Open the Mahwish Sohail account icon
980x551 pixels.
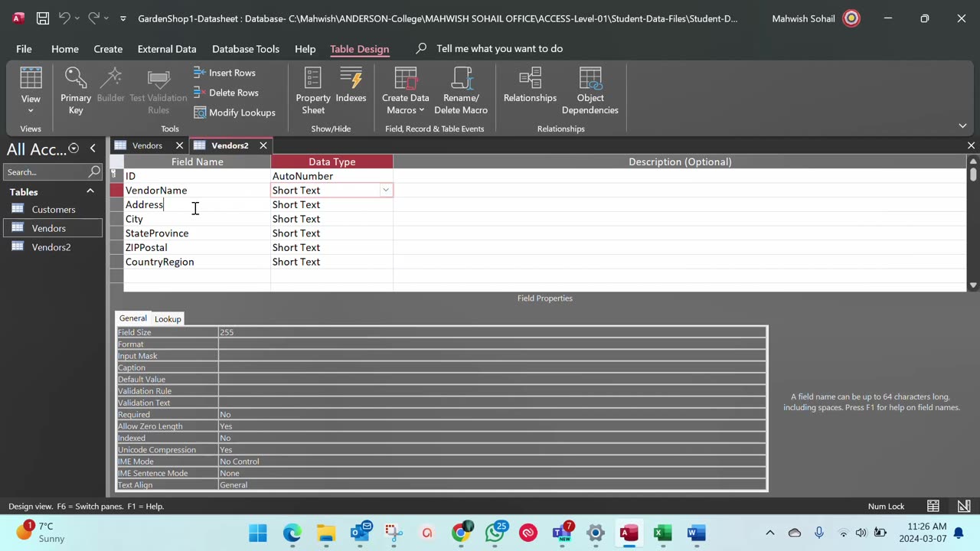click(851, 18)
